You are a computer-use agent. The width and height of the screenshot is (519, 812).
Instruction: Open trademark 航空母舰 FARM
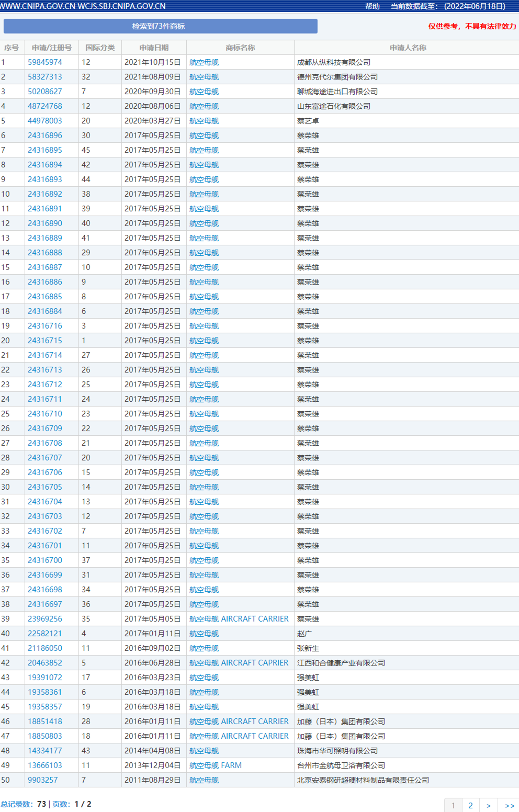(x=215, y=765)
